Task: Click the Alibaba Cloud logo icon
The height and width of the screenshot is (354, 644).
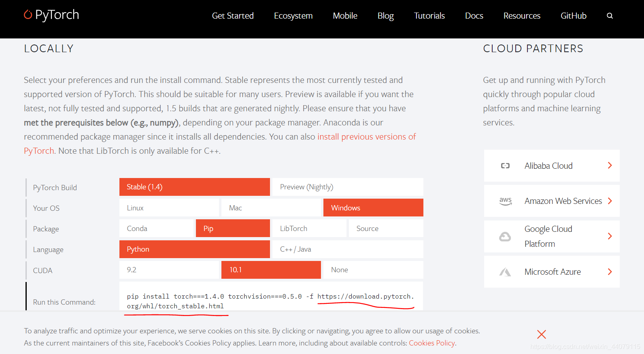Action: tap(505, 166)
